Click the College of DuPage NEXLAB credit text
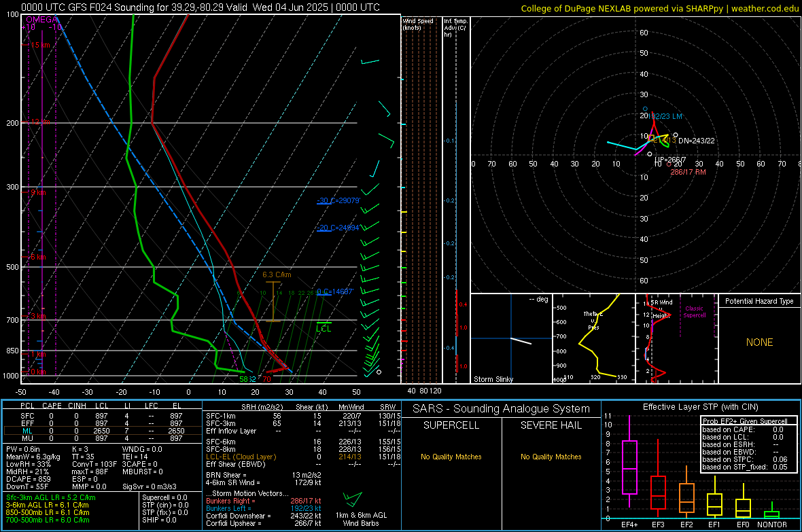The image size is (802, 532). pyautogui.click(x=659, y=8)
